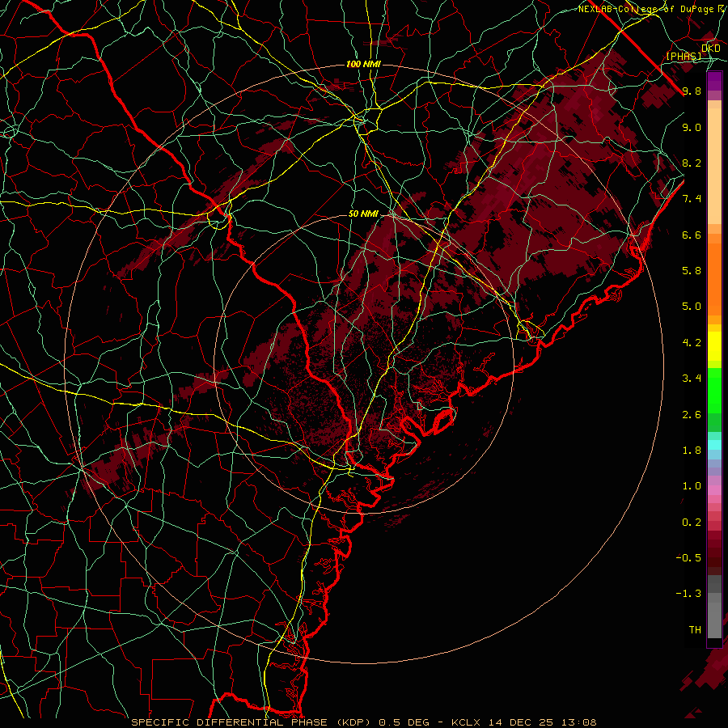The width and height of the screenshot is (728, 728).
Task: Click the DKD label above the color scale
Action: (711, 48)
